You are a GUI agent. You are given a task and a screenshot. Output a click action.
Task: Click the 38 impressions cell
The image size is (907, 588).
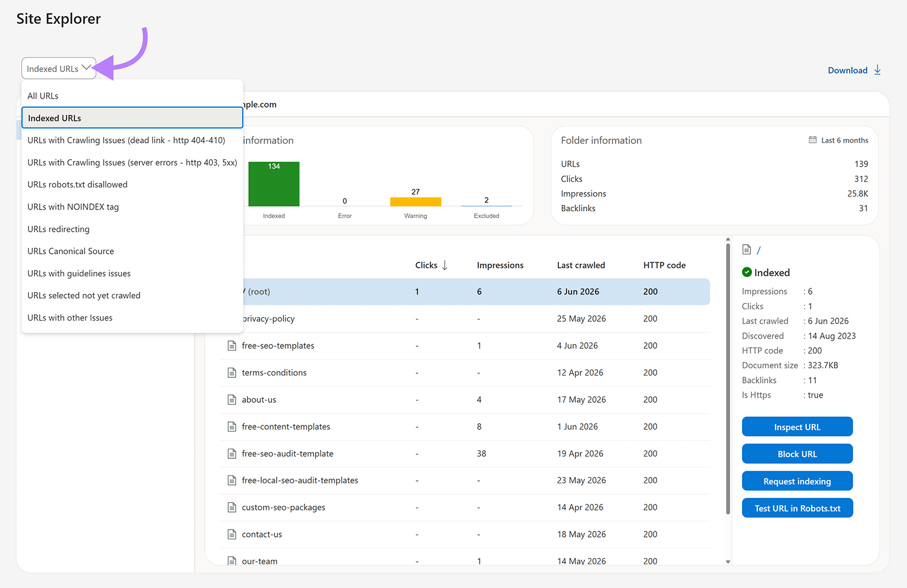481,454
